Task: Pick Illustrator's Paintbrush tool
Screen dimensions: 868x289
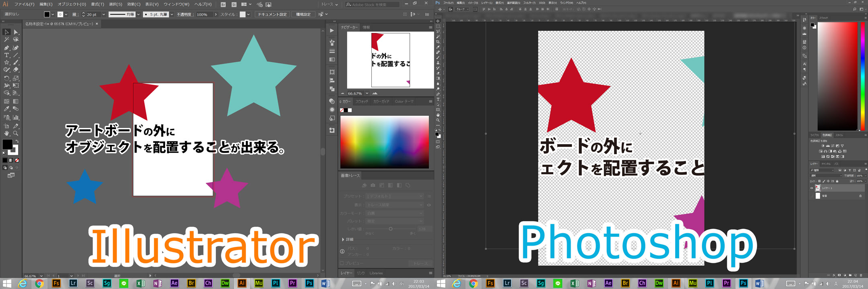Action: click(x=16, y=63)
